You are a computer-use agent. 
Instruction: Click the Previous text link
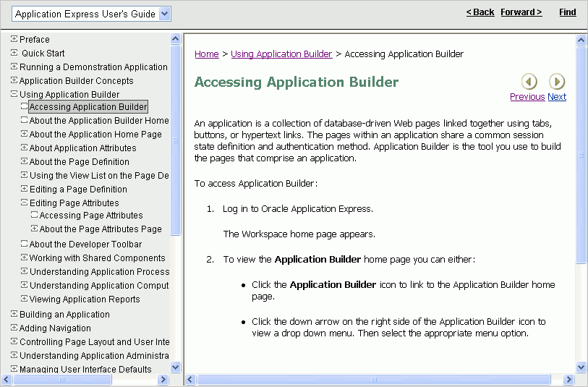pyautogui.click(x=527, y=97)
